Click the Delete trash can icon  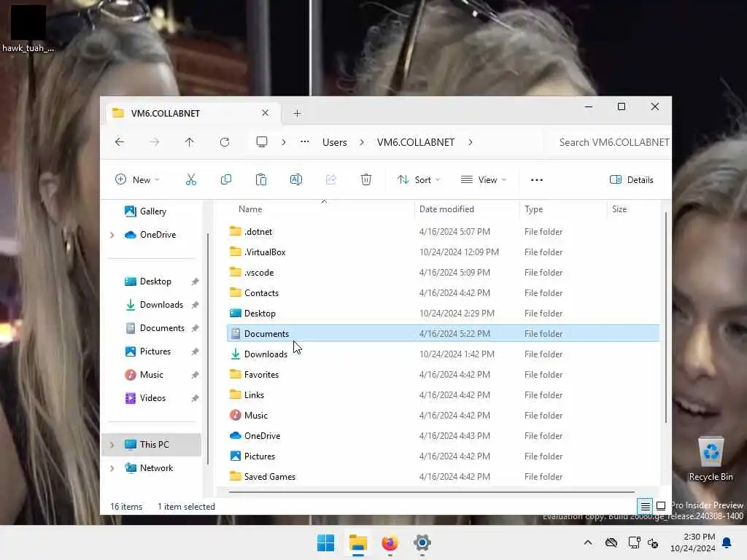(x=366, y=179)
